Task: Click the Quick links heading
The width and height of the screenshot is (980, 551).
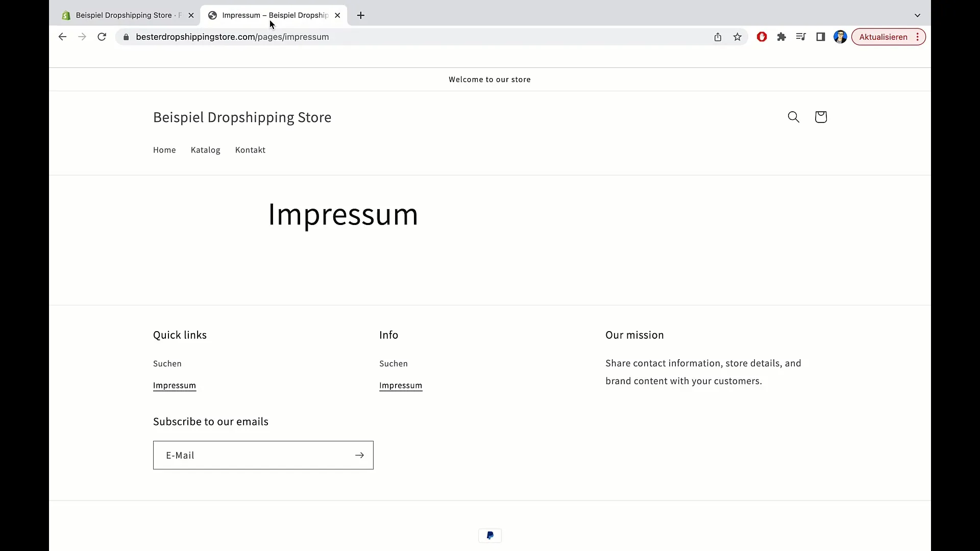Action: (180, 335)
